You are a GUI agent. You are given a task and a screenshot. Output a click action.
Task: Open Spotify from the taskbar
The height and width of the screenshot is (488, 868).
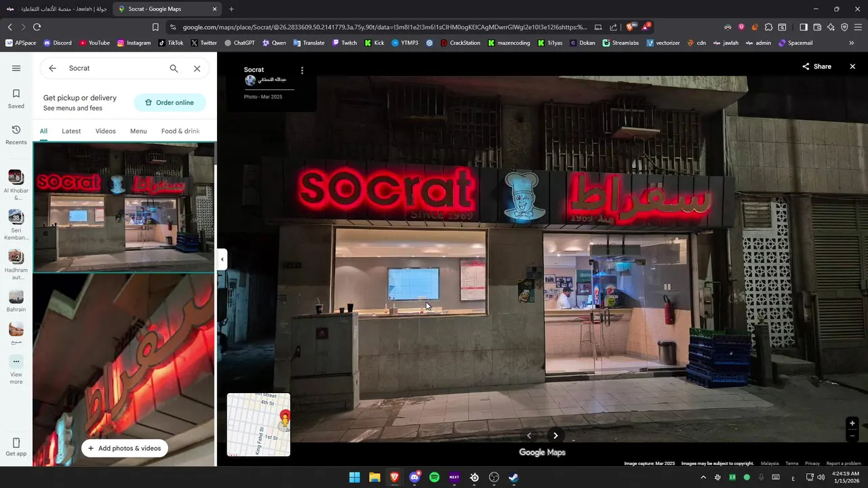pyautogui.click(x=435, y=477)
